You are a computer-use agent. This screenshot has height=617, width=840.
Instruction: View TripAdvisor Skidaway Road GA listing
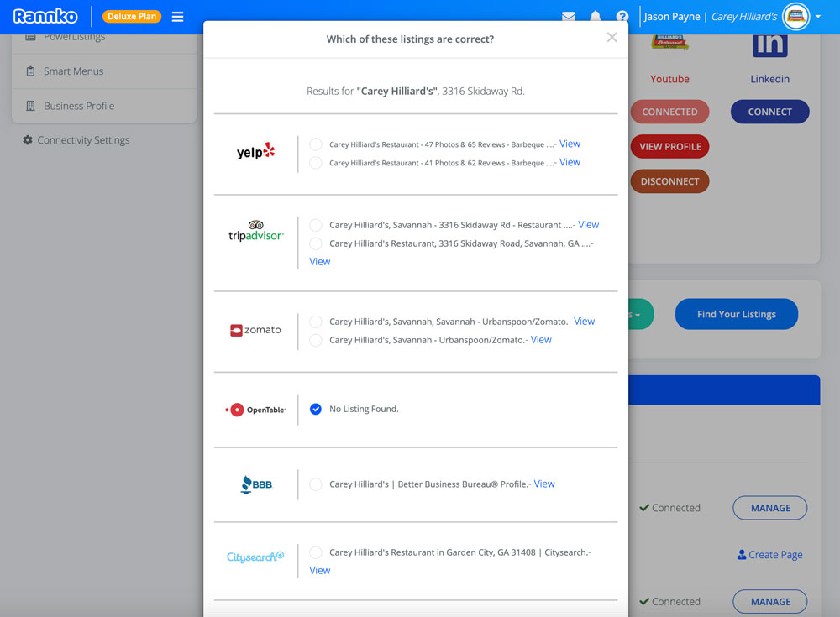(x=320, y=261)
